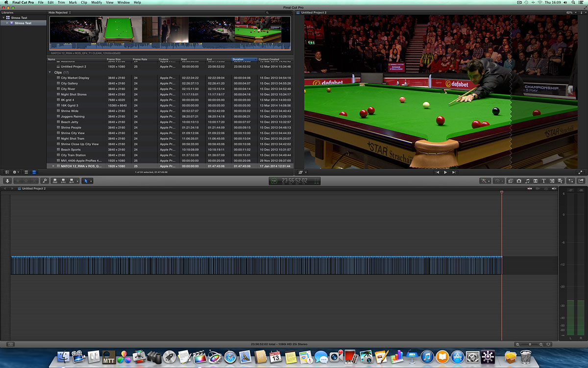Screen dimensions: 588x368
Task: Open the Window menu
Action: (x=124, y=2)
